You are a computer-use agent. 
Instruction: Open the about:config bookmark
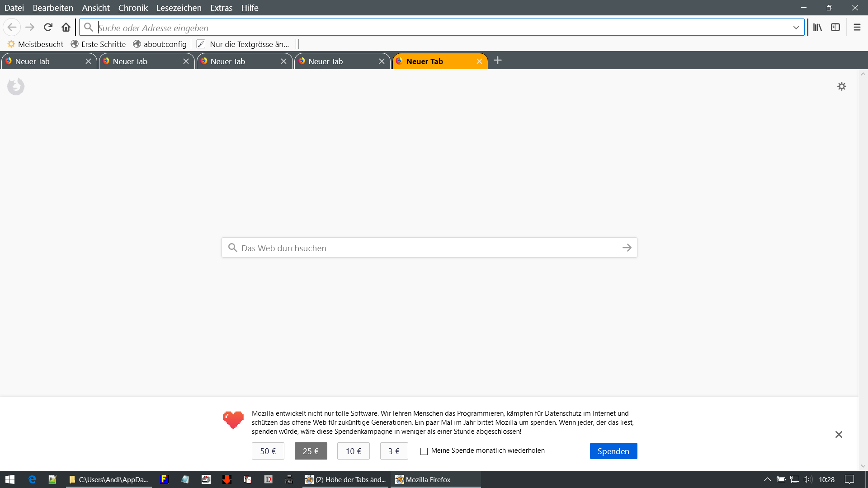(x=160, y=44)
